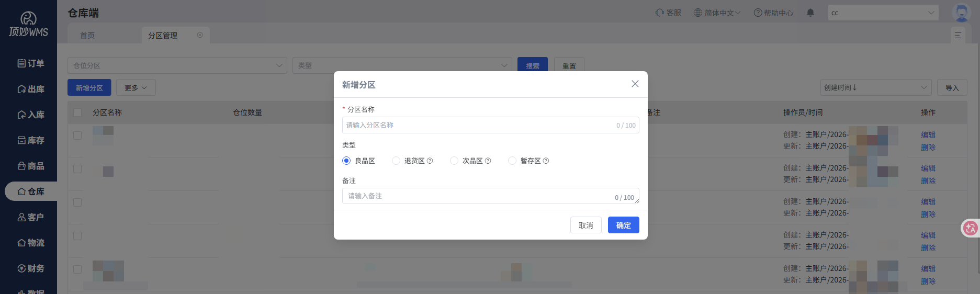Switch to the 首页 tab
The image size is (980, 294).
(87, 36)
